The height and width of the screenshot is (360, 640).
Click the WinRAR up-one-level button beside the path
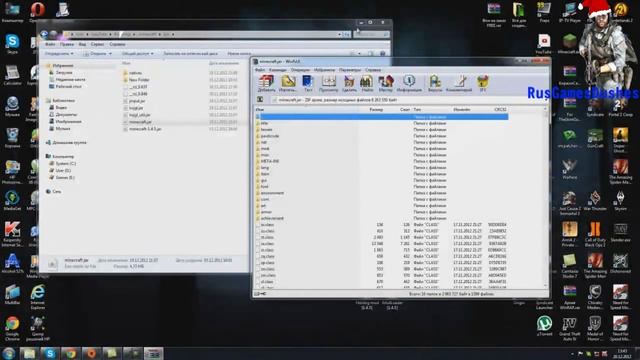260,100
